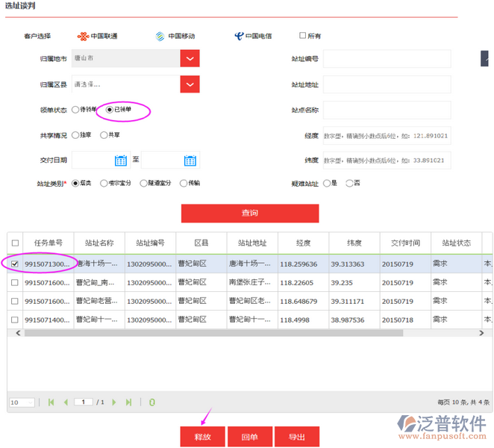The image size is (494, 448).
Task: Check the 所有 (all customers) checkbox
Action: click(302, 36)
